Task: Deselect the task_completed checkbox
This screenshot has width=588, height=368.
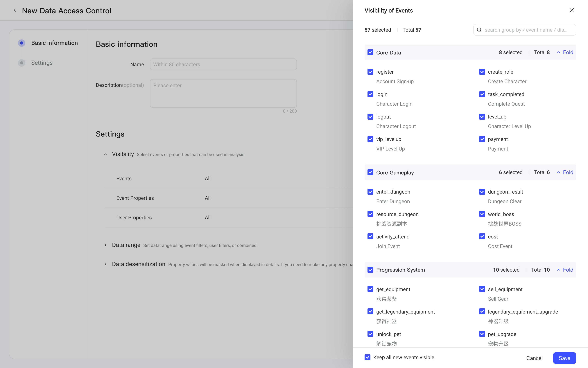Action: [x=482, y=94]
